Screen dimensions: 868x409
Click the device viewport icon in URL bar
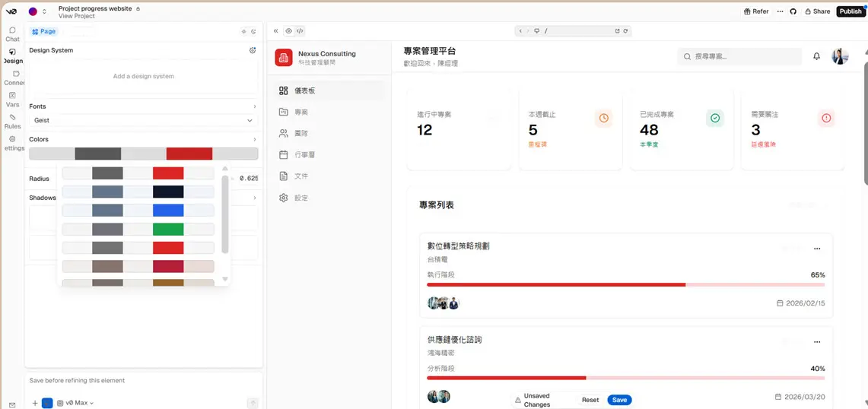536,31
